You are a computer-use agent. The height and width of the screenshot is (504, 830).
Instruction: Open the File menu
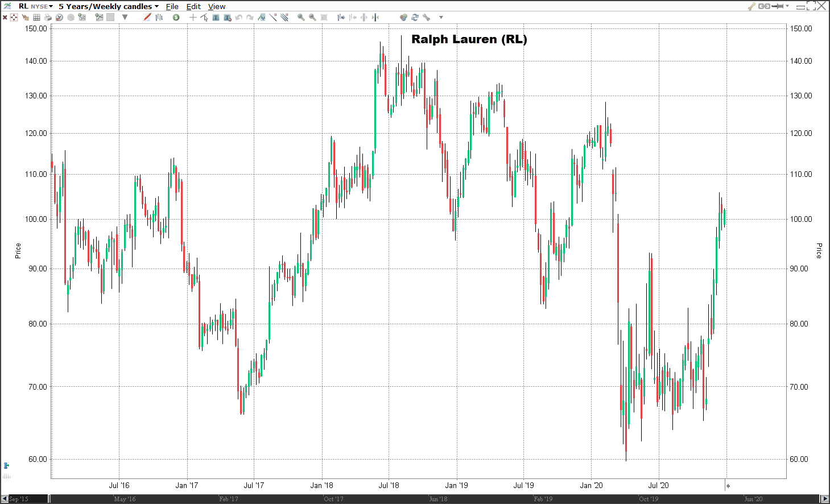(172, 6)
